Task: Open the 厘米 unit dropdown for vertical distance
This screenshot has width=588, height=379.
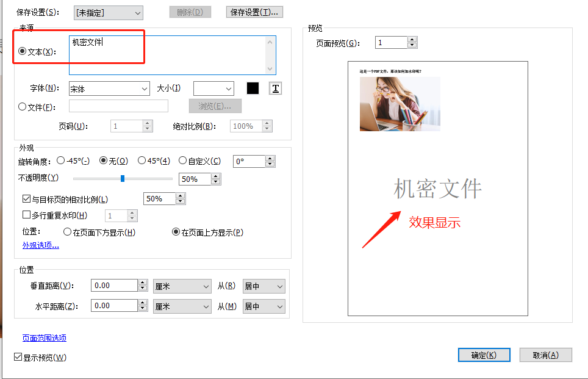Action: tap(182, 285)
